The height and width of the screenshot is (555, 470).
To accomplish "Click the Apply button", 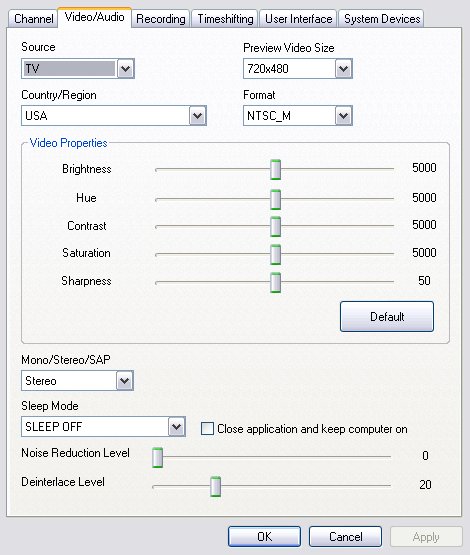I will pyautogui.click(x=426, y=537).
